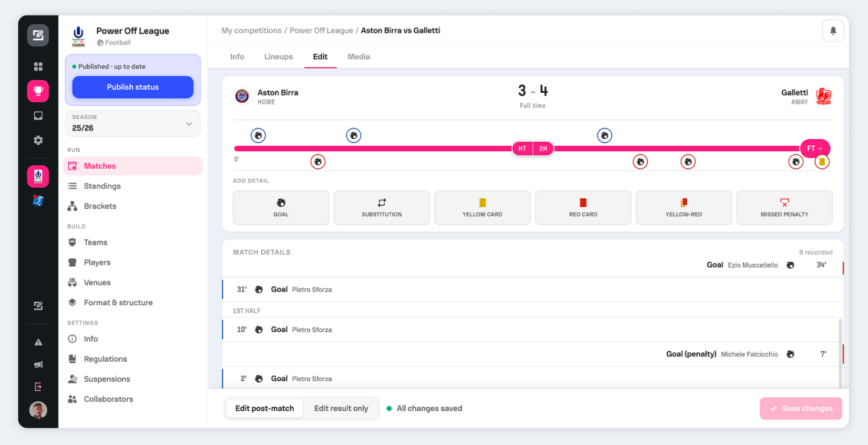Open Venues in the sidebar
The width and height of the screenshot is (868, 445).
click(x=133, y=283)
